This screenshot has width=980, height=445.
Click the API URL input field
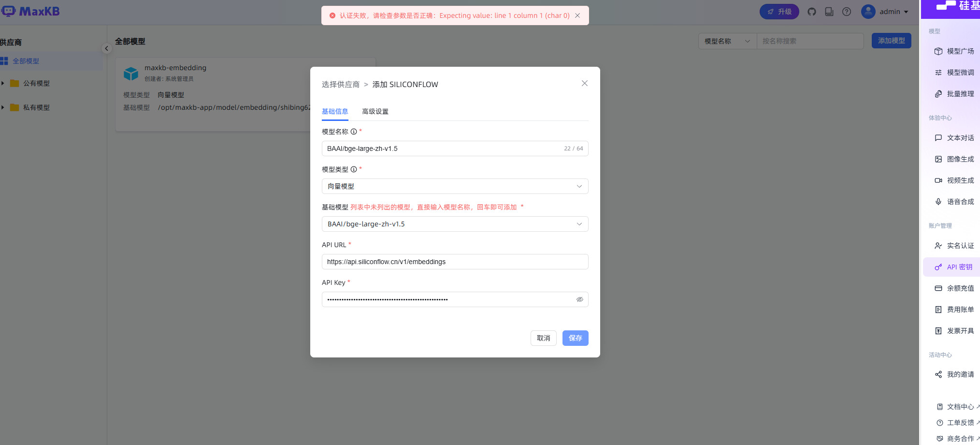click(x=454, y=262)
